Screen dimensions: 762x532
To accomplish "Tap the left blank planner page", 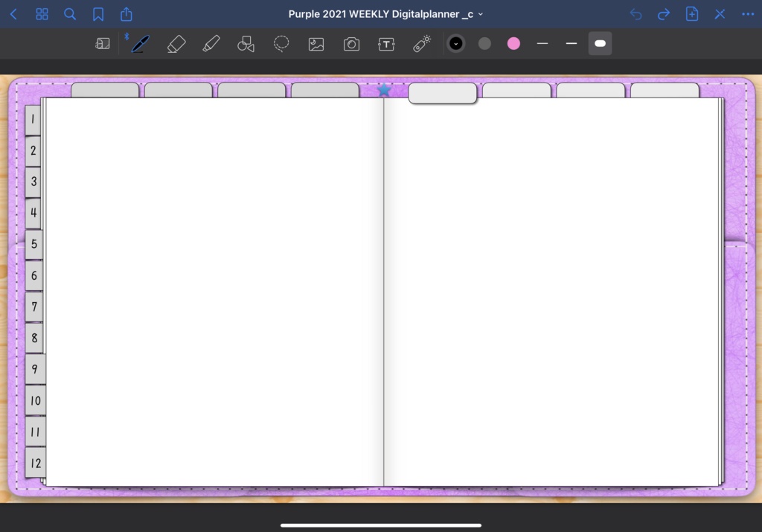I will (214, 292).
